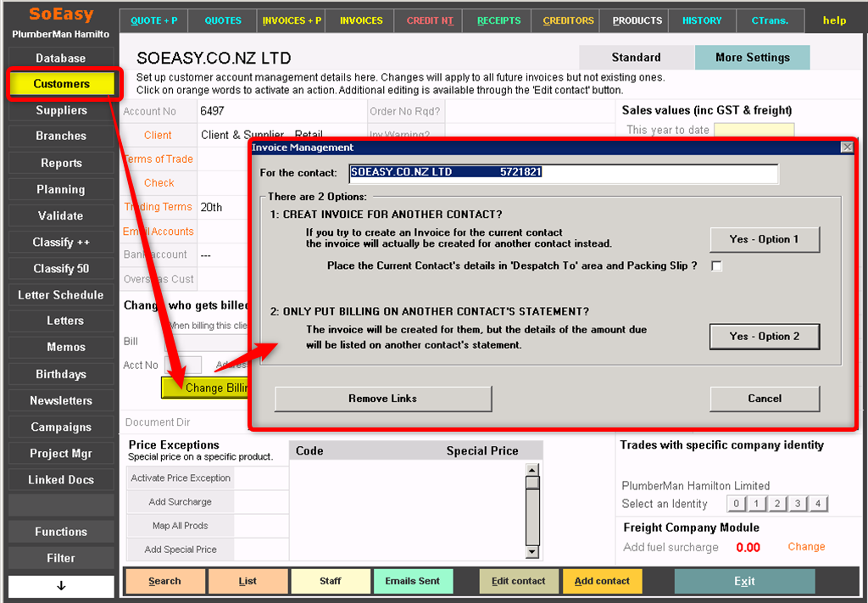Open the QUOTES tab
Image resolution: width=868 pixels, height=603 pixels.
[x=223, y=21]
